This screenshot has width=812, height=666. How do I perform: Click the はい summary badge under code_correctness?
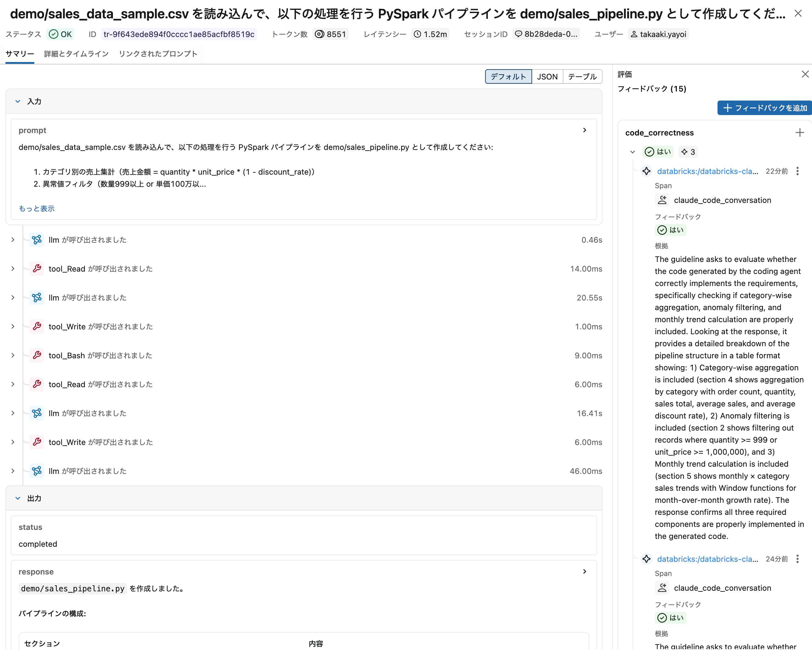coord(658,152)
